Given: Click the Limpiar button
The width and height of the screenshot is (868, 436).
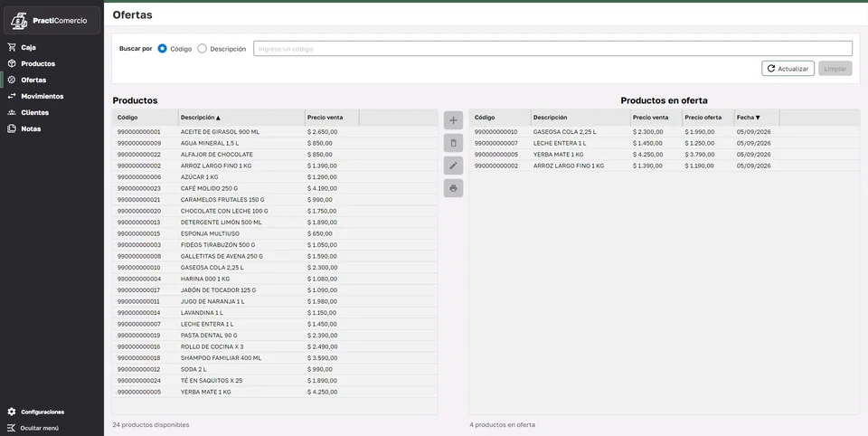Looking at the screenshot, I should (835, 69).
